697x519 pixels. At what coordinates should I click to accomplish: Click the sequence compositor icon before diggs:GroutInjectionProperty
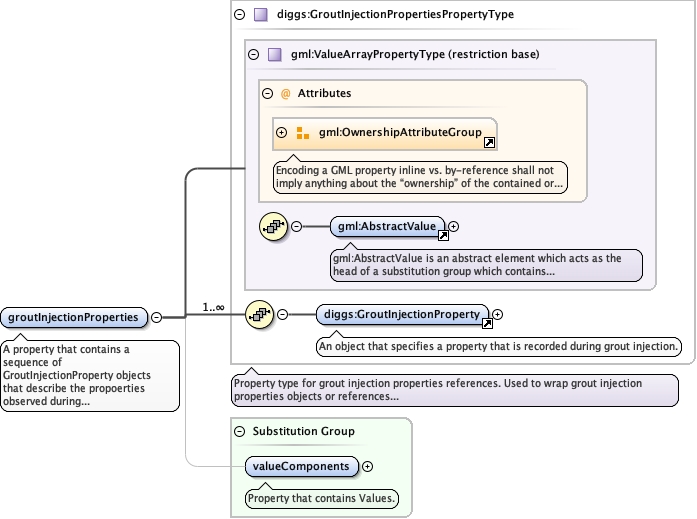259,314
